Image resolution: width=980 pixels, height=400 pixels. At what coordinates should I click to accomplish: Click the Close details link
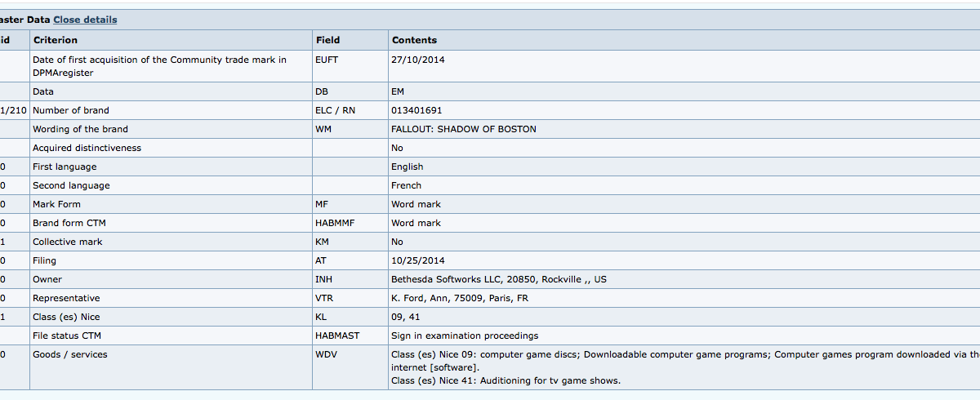(85, 20)
